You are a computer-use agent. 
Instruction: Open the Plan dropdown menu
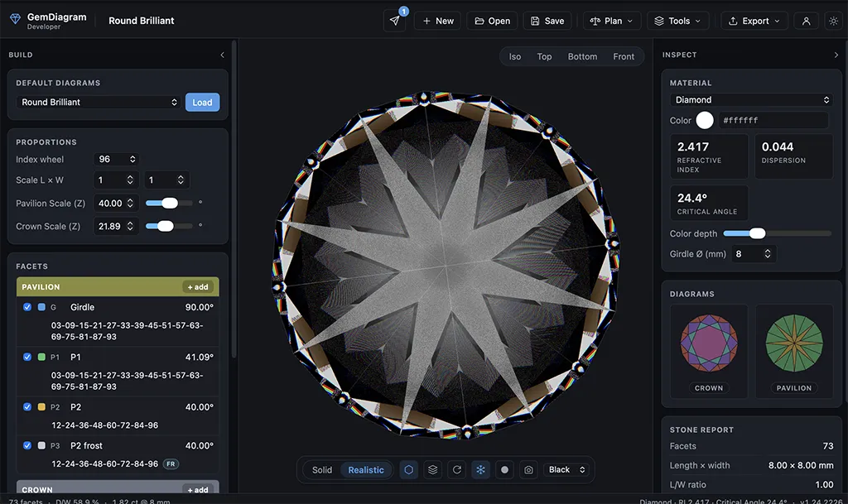[612, 21]
